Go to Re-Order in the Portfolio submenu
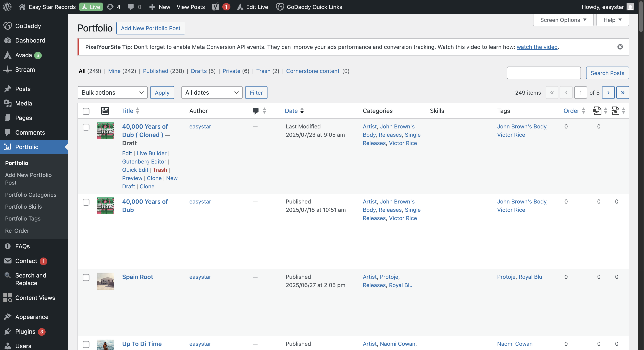 [17, 230]
